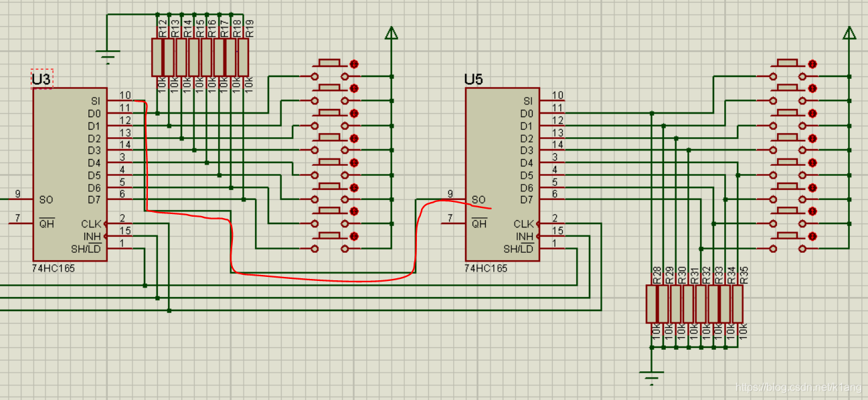The width and height of the screenshot is (868, 400).
Task: Select resistor R13
Action: tap(169, 57)
